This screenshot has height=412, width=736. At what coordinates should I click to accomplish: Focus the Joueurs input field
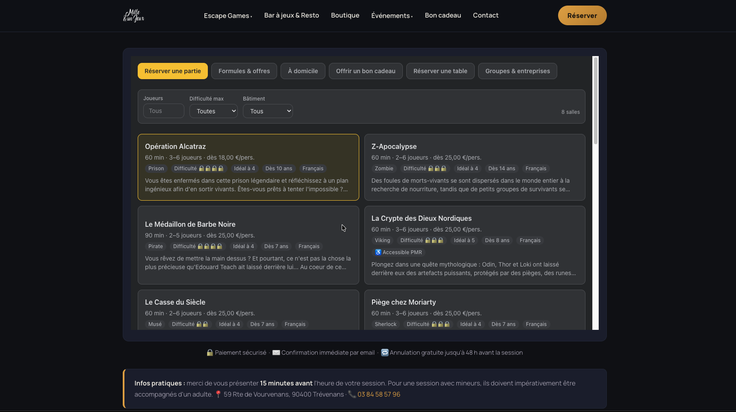pyautogui.click(x=164, y=111)
